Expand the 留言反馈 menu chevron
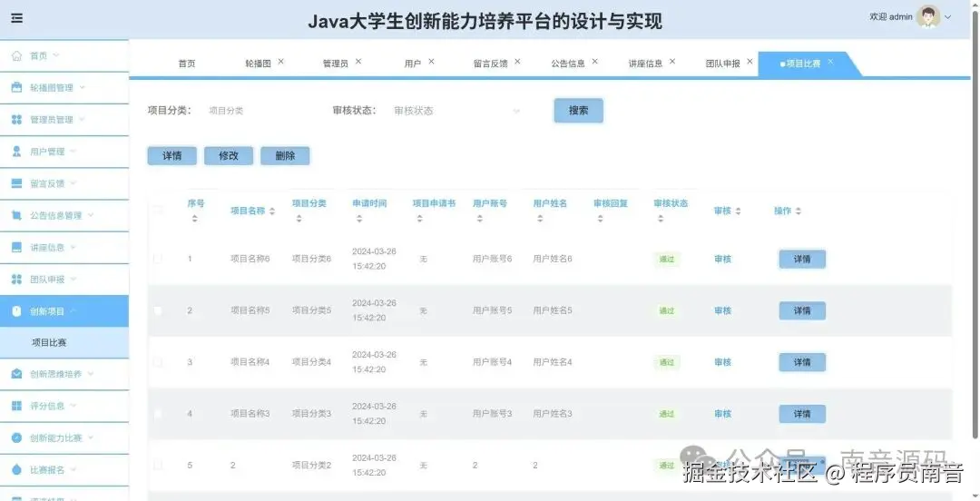 [x=73, y=183]
